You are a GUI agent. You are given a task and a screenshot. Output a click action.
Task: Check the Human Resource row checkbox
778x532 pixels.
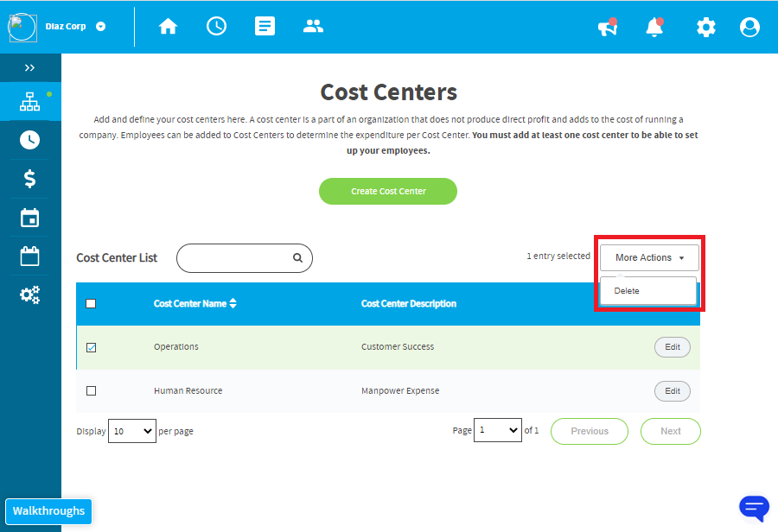[x=92, y=390]
